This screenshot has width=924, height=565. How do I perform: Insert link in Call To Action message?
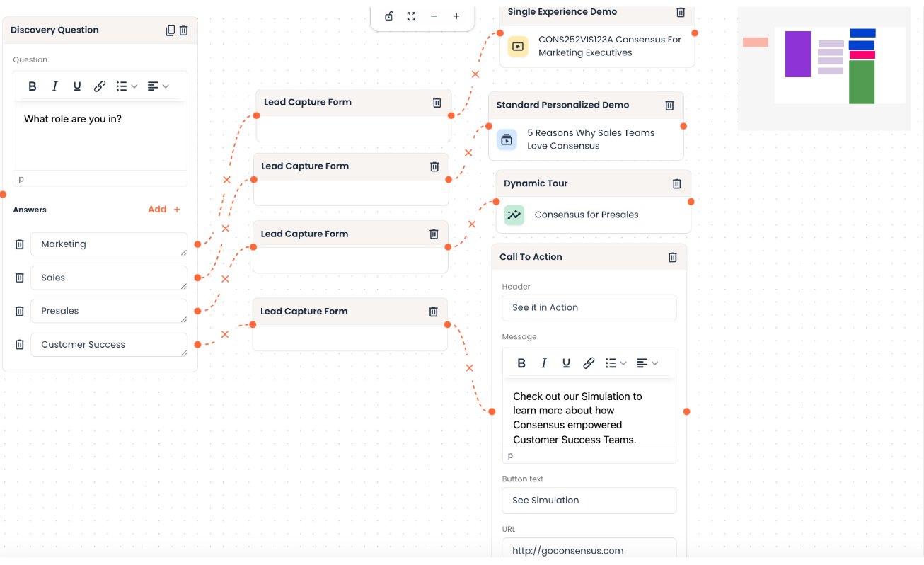[x=589, y=363]
